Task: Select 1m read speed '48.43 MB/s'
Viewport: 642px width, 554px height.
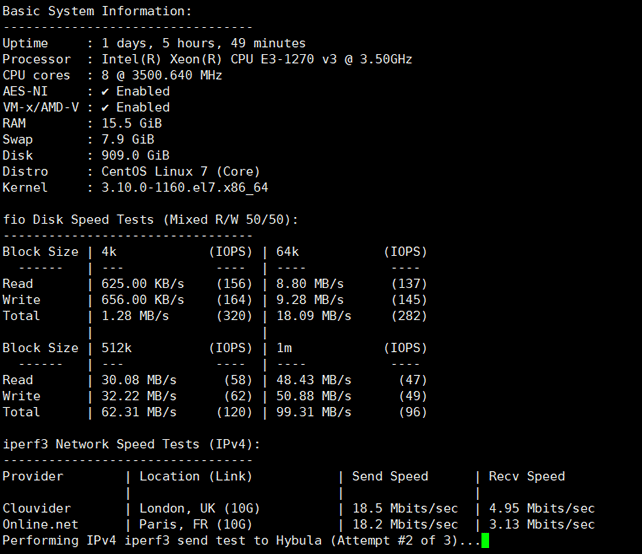Action: coord(314,380)
